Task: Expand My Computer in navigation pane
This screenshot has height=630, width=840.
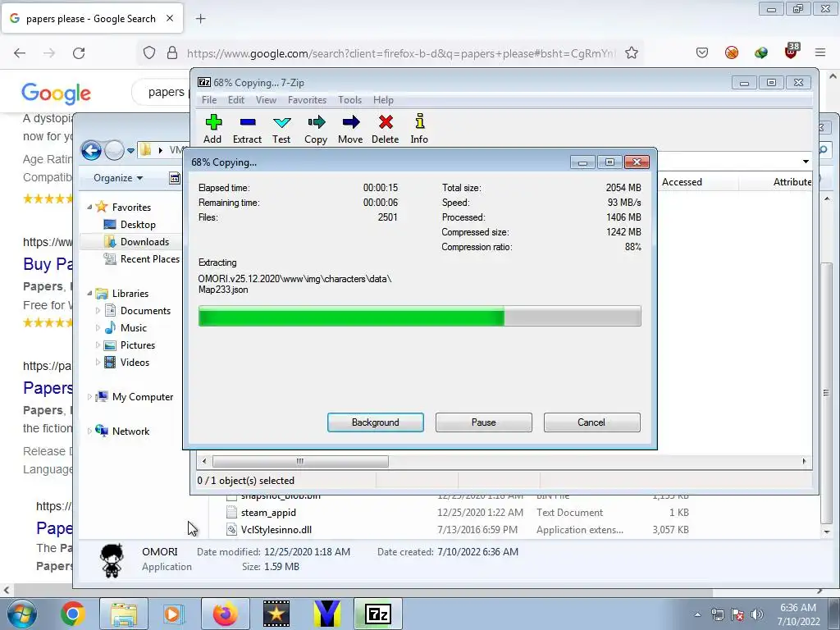Action: pyautogui.click(x=89, y=397)
